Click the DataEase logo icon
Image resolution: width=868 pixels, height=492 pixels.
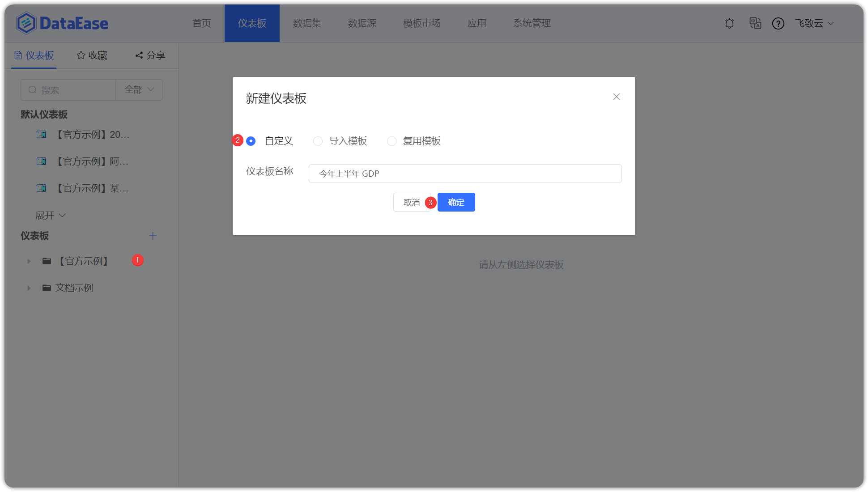(x=26, y=23)
